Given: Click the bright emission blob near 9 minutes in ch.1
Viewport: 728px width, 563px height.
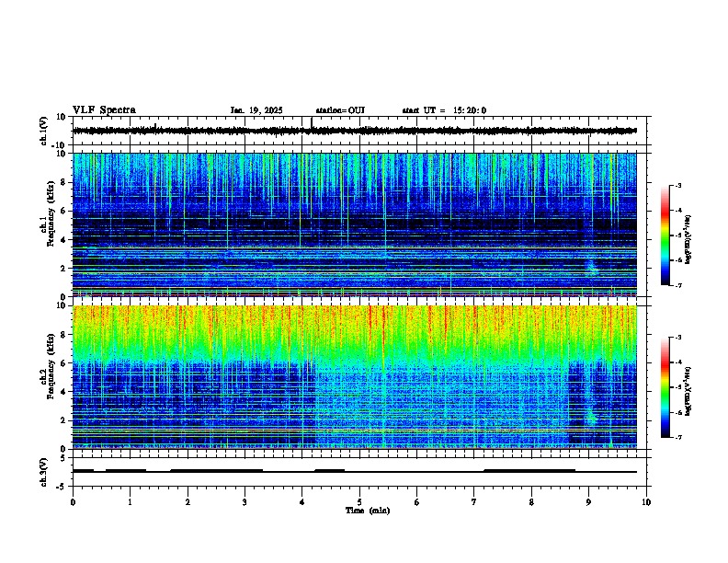Looking at the screenshot, I should tap(592, 268).
